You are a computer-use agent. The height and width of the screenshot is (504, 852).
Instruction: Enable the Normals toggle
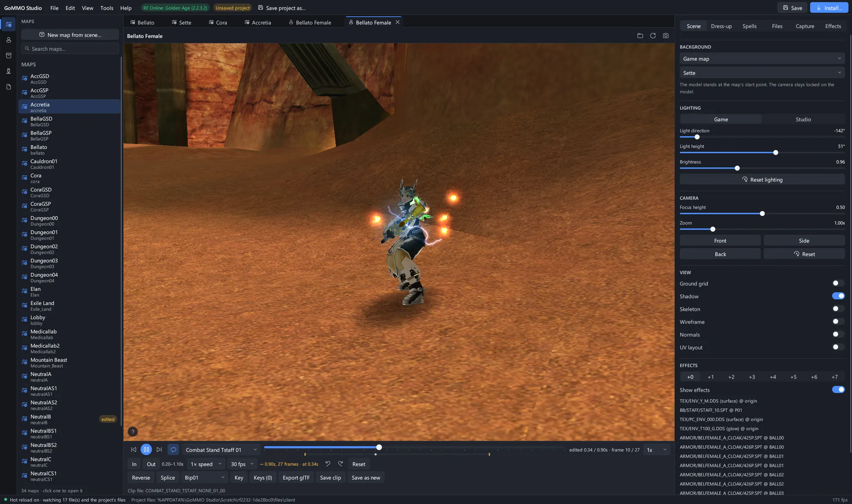point(838,335)
